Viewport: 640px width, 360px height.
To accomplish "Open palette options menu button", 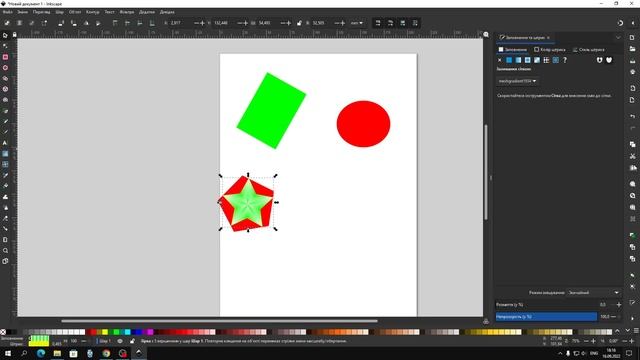I will (x=636, y=331).
